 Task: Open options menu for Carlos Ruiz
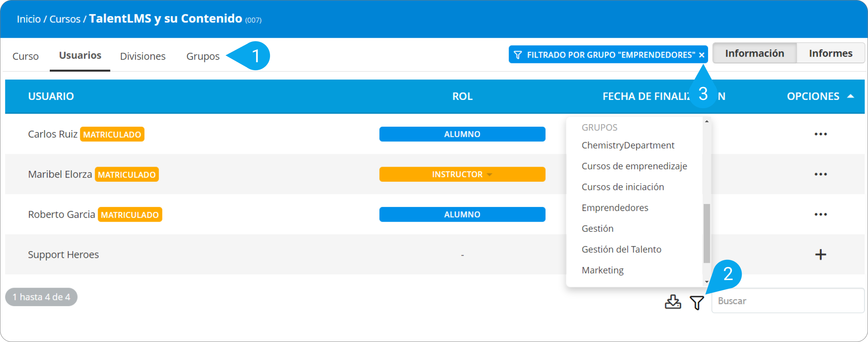click(820, 134)
